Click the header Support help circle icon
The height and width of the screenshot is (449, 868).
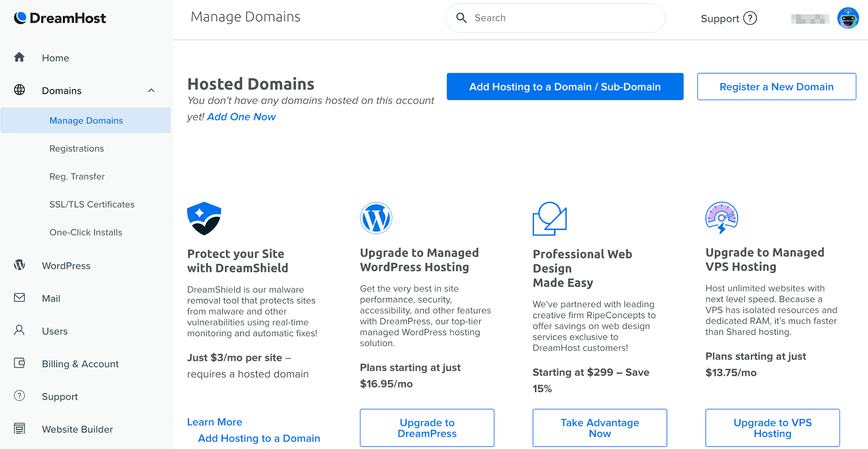tap(750, 18)
